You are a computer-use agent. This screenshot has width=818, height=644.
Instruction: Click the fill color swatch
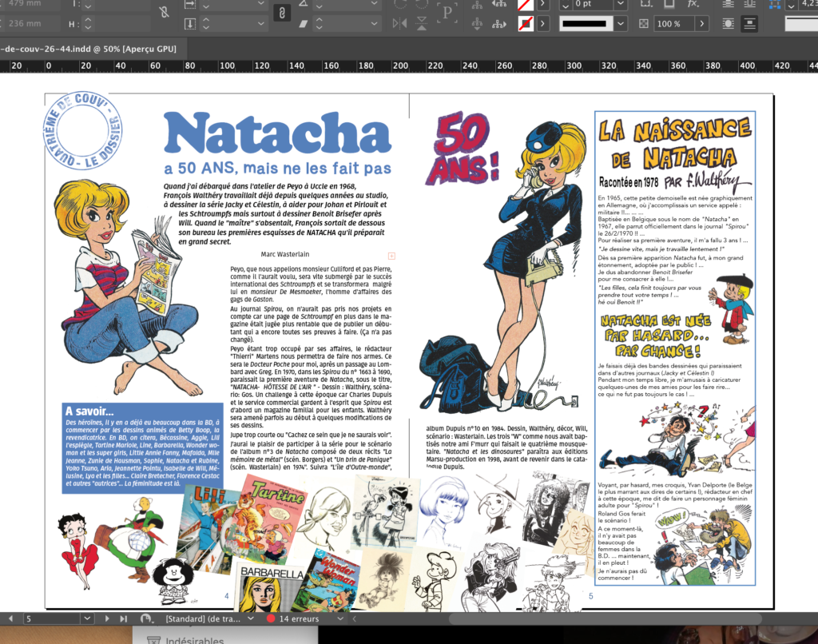click(x=526, y=5)
